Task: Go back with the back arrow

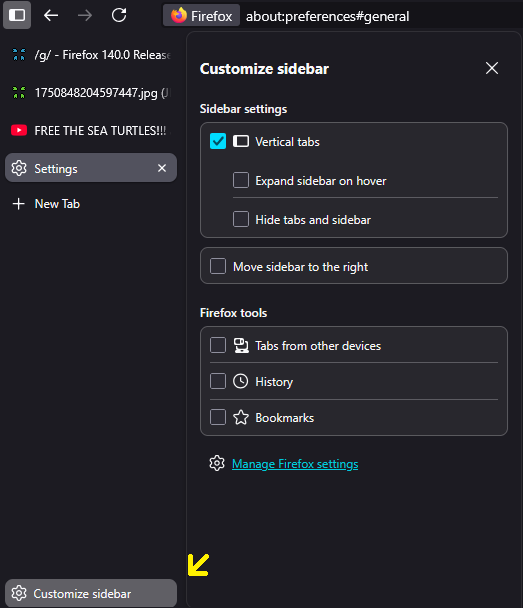Action: tap(51, 16)
